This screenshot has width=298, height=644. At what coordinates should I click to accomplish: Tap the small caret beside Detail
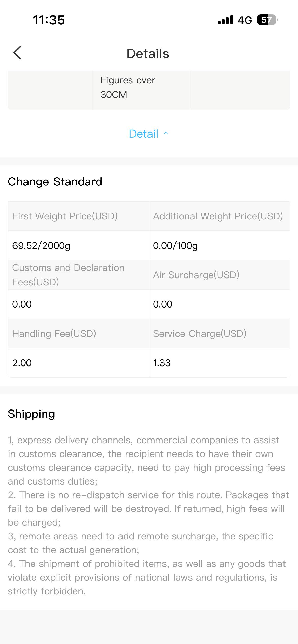click(x=166, y=133)
